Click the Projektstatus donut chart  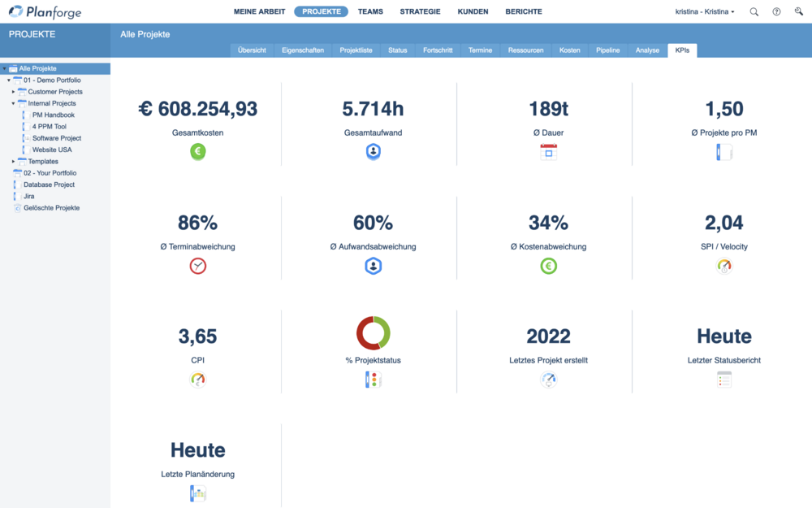(x=374, y=332)
